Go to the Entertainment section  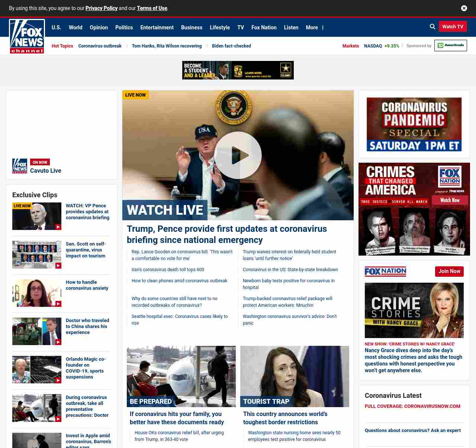pos(157,27)
